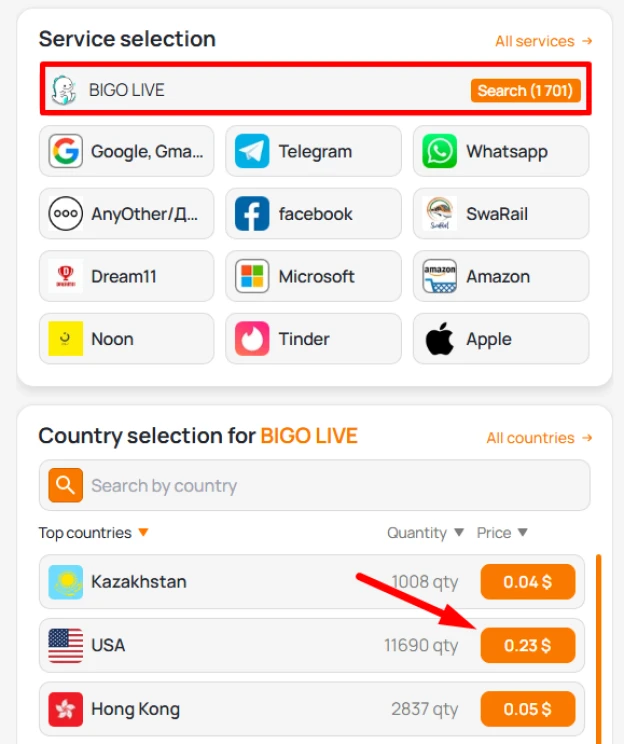
Task: Choose the Apple logo service
Action: click(x=439, y=339)
